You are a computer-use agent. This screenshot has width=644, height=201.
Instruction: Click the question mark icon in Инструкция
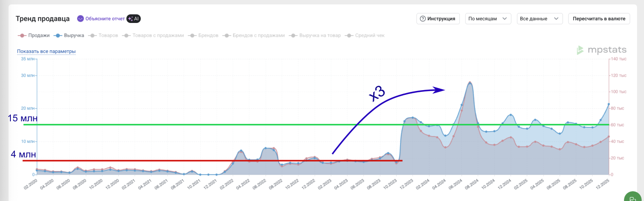click(423, 19)
